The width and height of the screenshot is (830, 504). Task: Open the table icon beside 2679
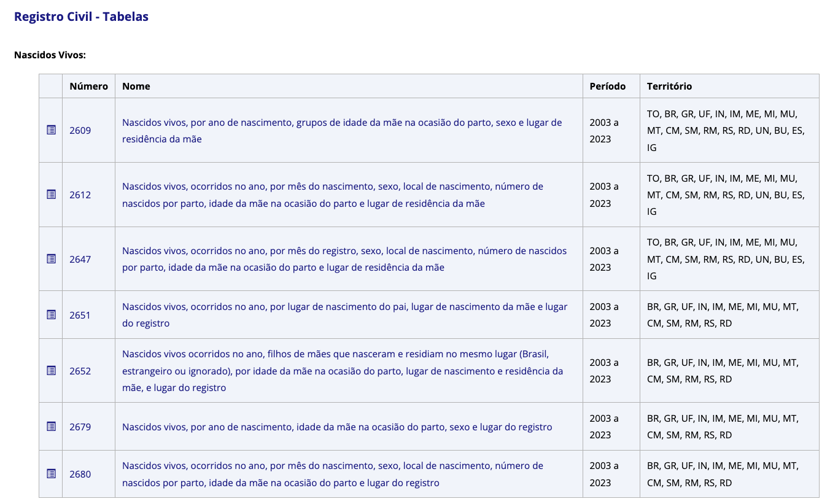[x=51, y=427]
